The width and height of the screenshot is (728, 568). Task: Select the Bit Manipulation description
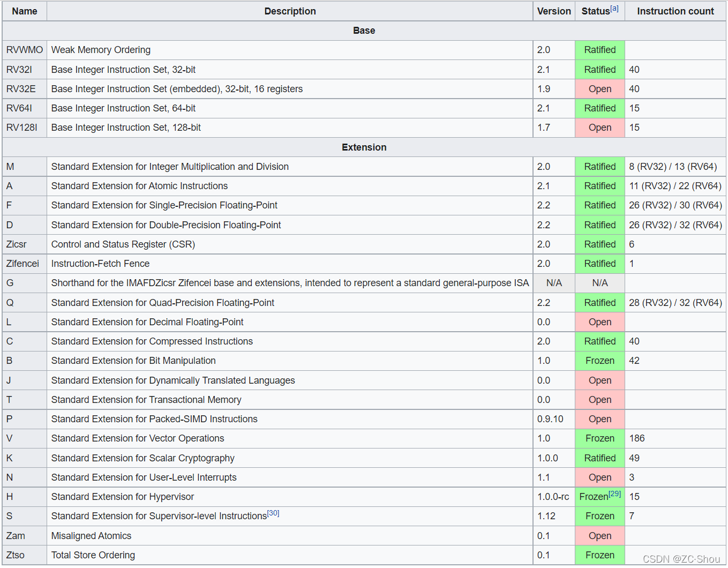coord(133,361)
